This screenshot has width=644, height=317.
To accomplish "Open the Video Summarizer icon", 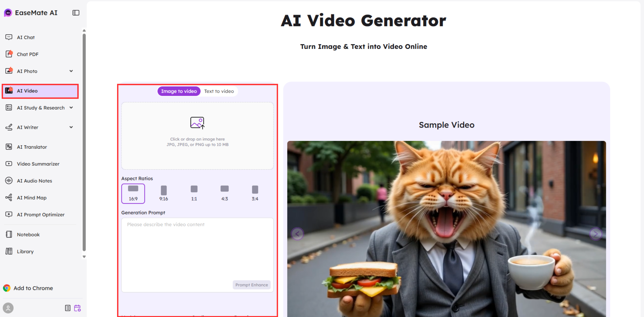I will [9, 164].
